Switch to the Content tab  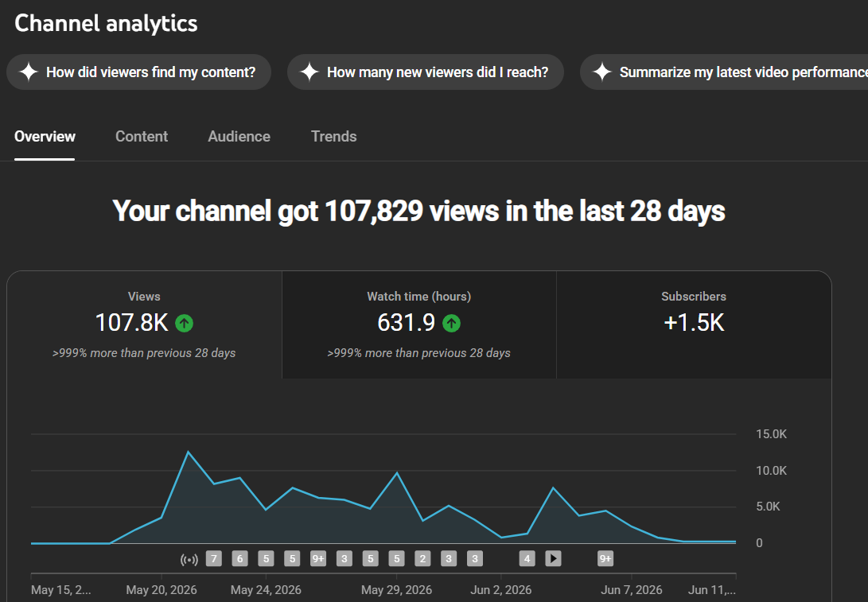coord(141,137)
